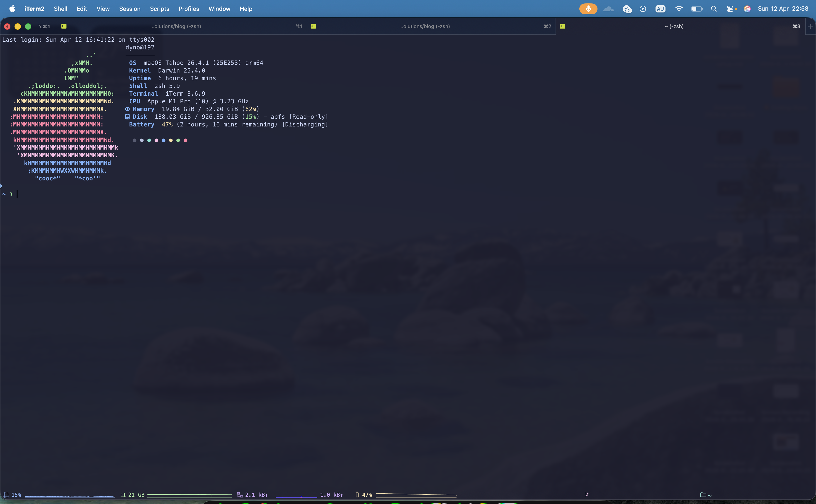Image resolution: width=816 pixels, height=504 pixels.
Task: Click the current directory folder icon
Action: (x=703, y=495)
